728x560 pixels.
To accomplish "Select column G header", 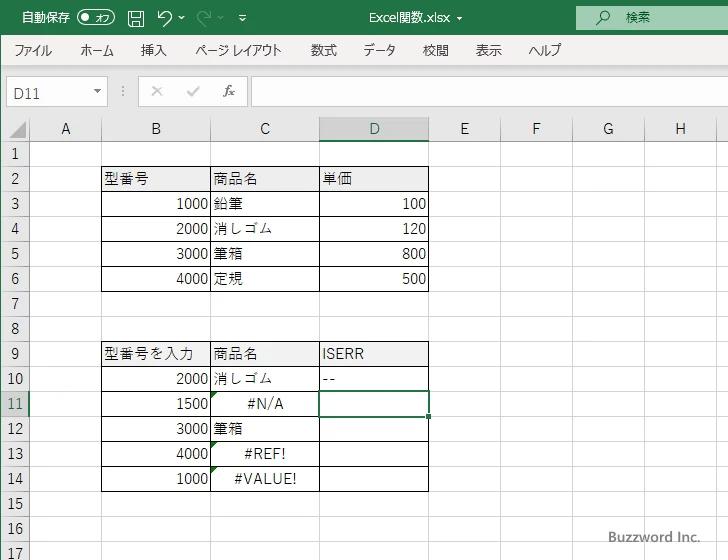I will pyautogui.click(x=609, y=129).
